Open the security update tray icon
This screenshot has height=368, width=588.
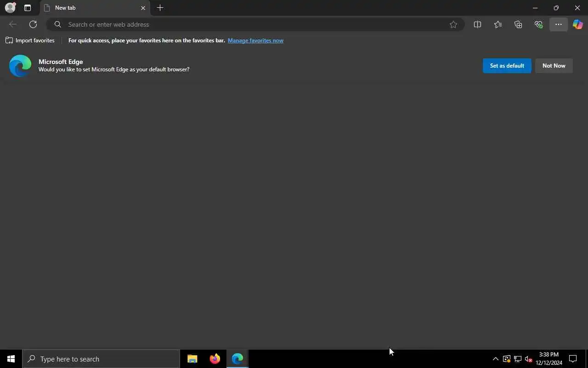pos(507,359)
